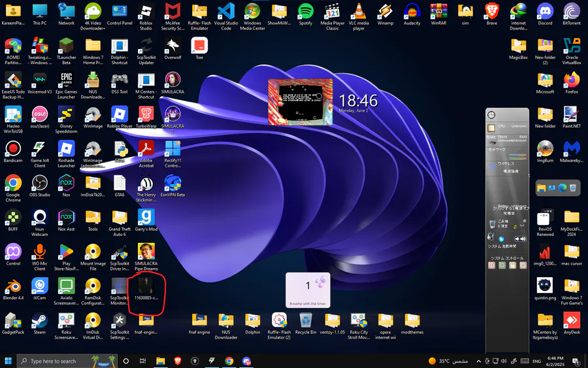Open the Firefox desktop icon

point(572,83)
